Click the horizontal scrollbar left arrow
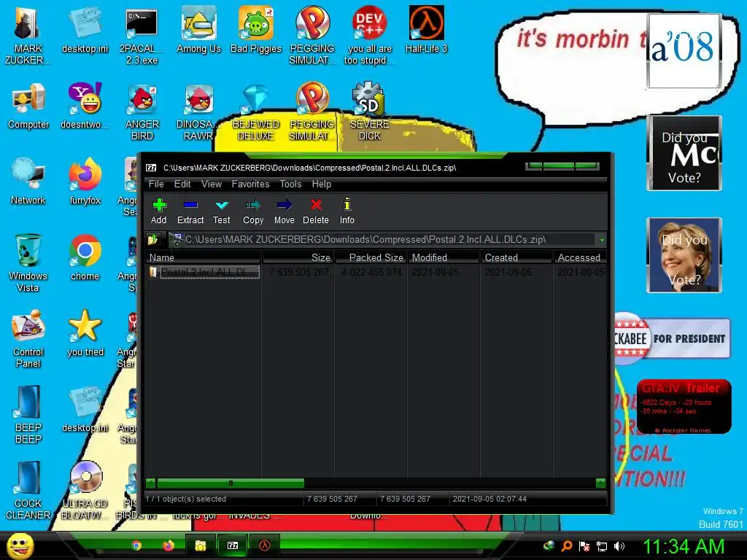This screenshot has height=560, width=747. tap(150, 483)
